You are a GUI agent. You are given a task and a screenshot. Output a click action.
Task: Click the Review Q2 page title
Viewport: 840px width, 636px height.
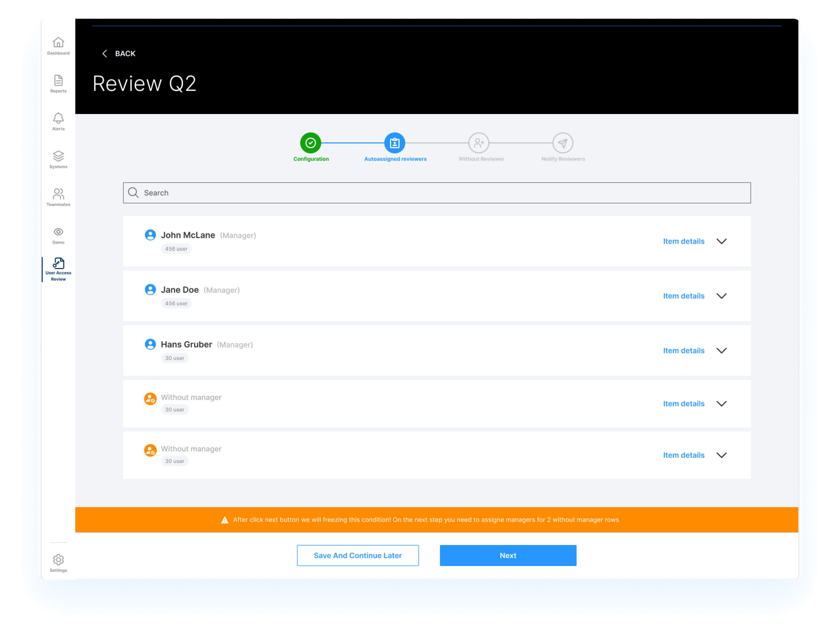[144, 84]
